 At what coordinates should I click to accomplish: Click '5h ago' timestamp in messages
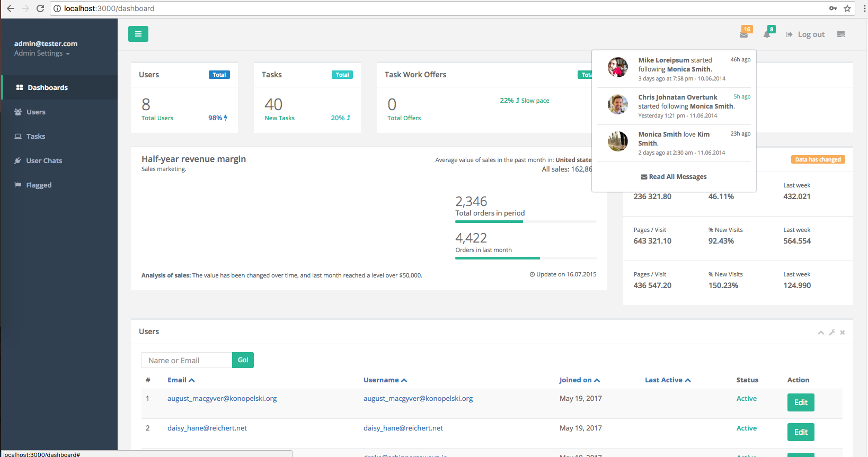[x=742, y=96]
